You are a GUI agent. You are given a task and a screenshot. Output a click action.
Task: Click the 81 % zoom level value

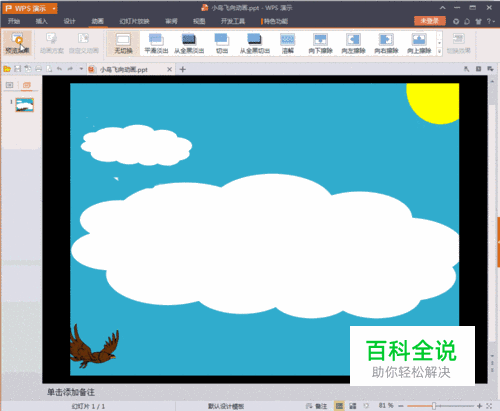tap(386, 406)
